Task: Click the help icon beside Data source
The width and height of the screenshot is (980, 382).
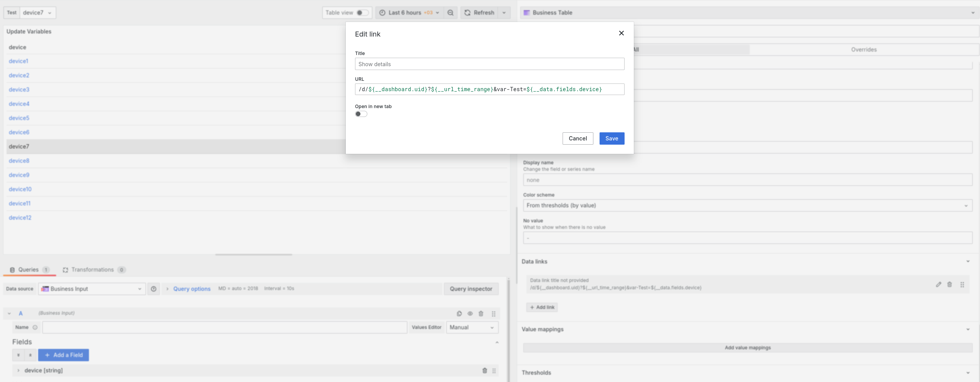Action: (154, 289)
